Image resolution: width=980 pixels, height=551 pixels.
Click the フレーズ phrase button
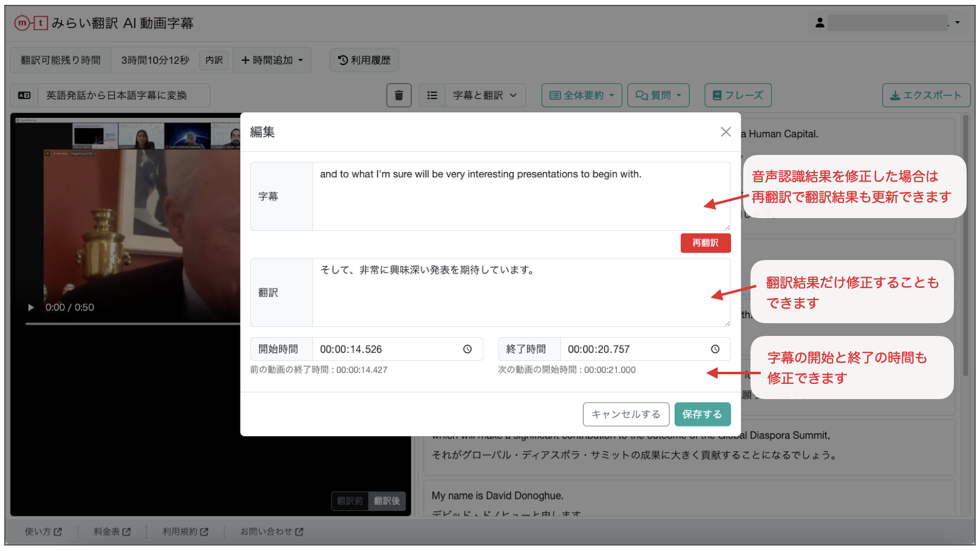(738, 95)
